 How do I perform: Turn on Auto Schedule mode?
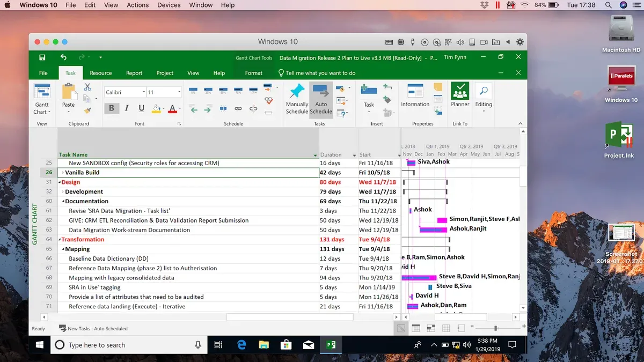321,99
